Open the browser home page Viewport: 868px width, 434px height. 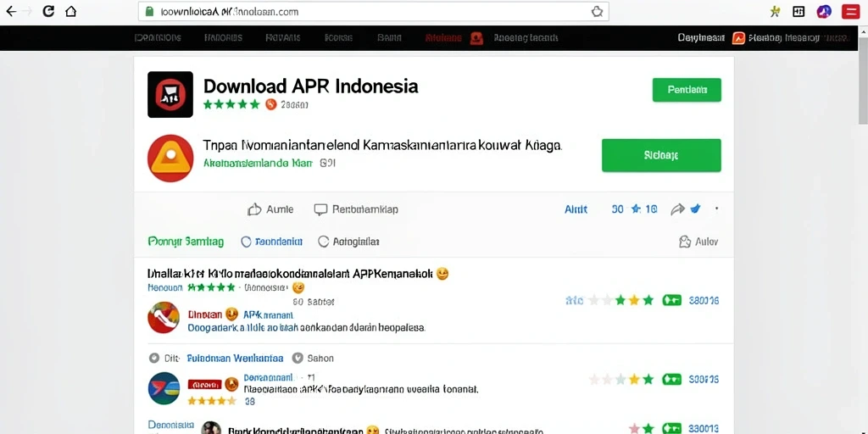pos(71,11)
